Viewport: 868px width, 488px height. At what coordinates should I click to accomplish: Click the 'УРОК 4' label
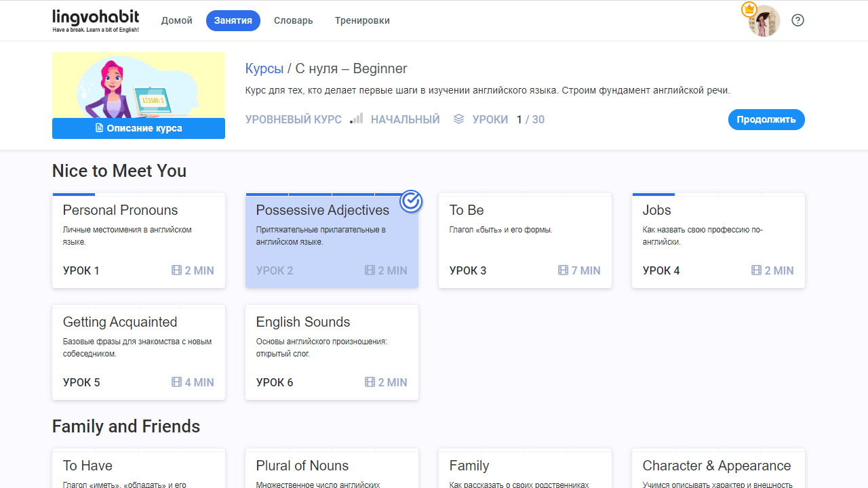pyautogui.click(x=661, y=270)
